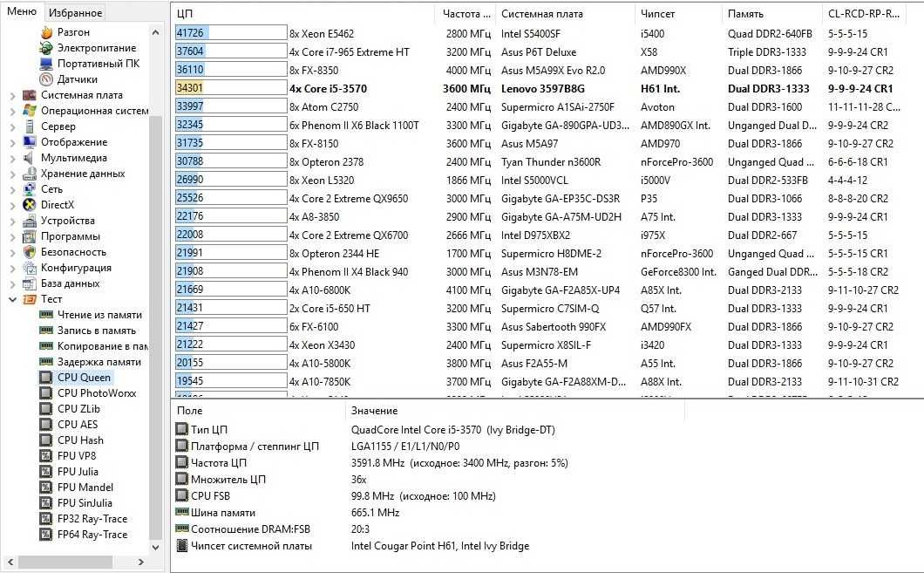Expand the Программы tree node
The image size is (924, 573).
[x=13, y=237]
